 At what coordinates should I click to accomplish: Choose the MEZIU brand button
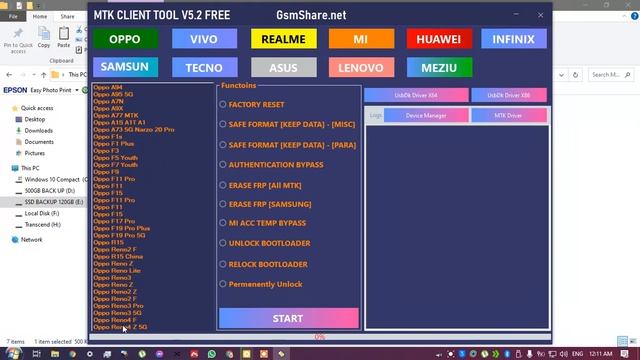439,67
